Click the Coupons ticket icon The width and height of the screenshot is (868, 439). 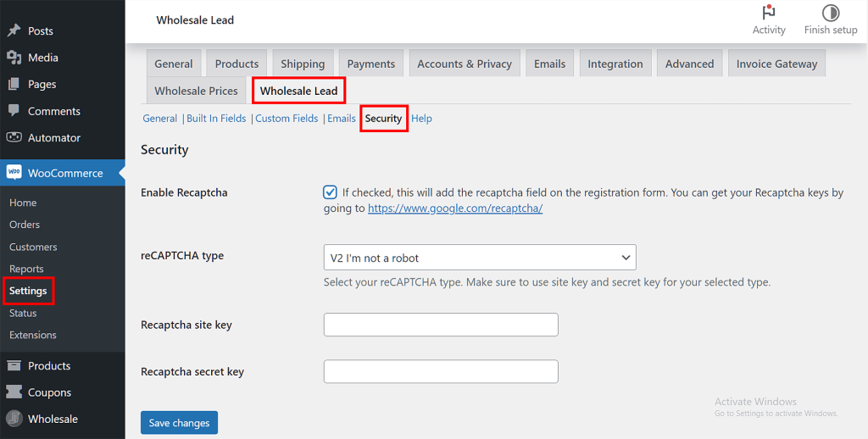[x=14, y=392]
